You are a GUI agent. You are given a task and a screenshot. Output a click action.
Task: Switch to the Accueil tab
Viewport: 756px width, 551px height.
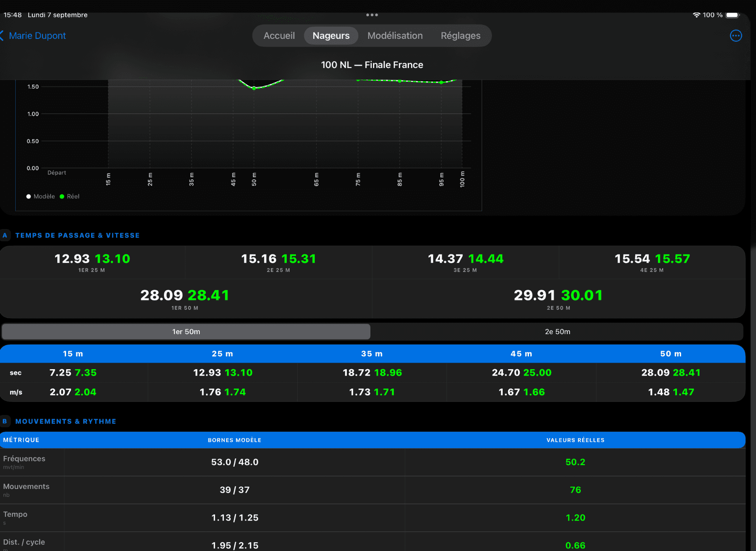coord(279,36)
